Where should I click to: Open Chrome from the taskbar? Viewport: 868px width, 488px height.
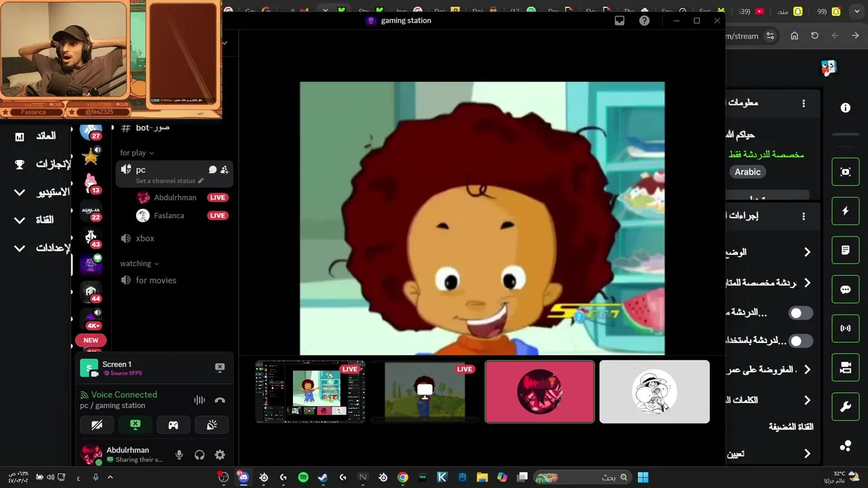coord(403,477)
